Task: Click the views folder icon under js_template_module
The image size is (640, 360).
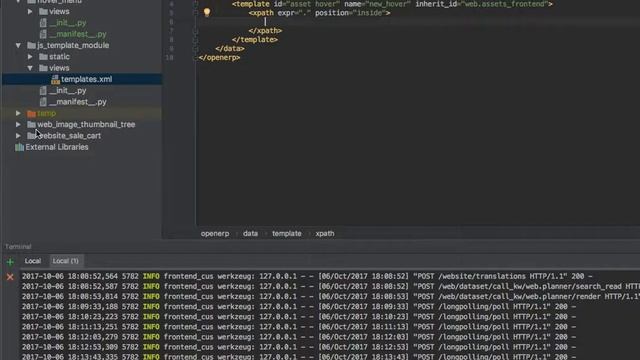Action: pos(43,68)
